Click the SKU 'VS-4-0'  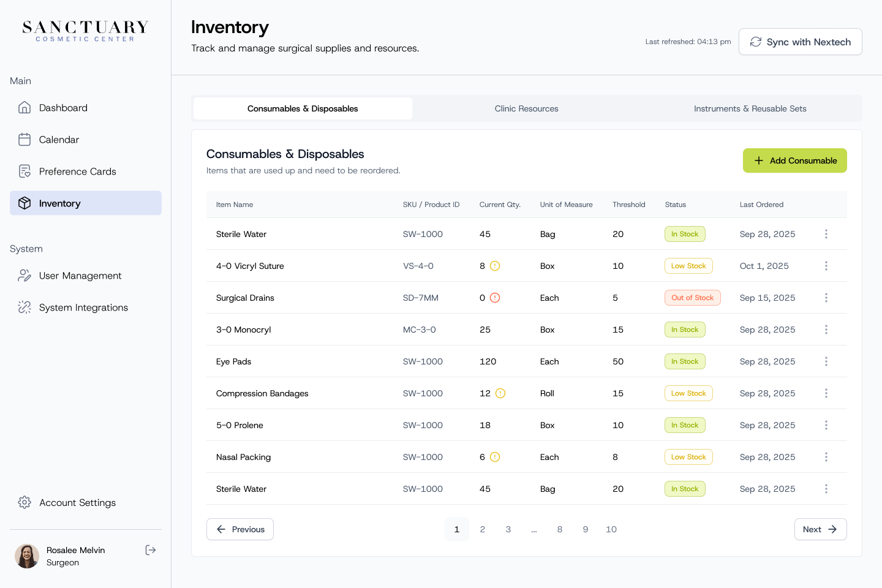tap(418, 266)
